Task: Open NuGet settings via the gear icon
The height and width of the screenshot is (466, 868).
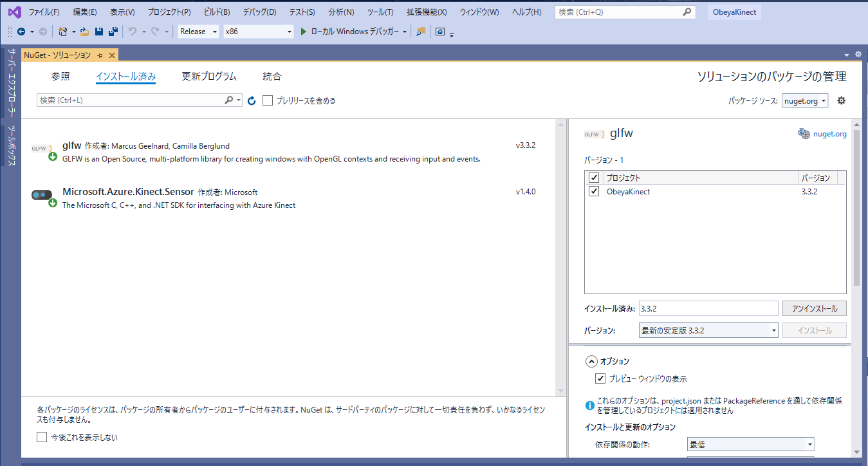Action: click(x=841, y=100)
